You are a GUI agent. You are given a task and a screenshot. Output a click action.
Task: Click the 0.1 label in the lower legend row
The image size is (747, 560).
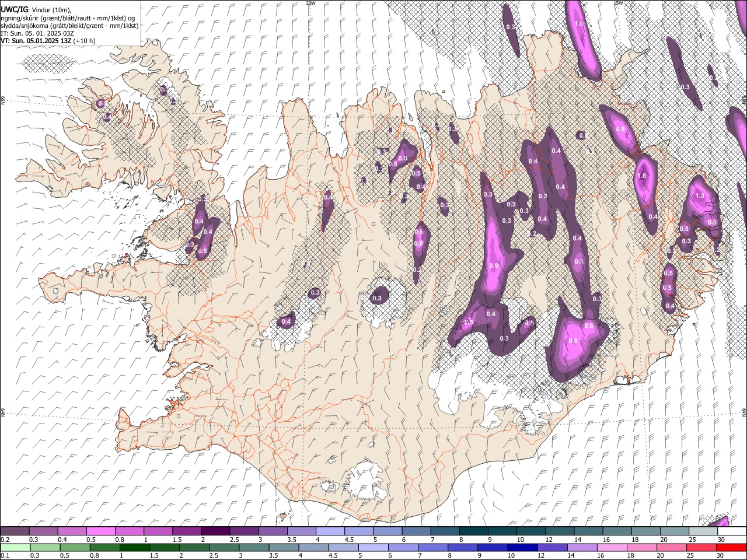(x=4, y=555)
